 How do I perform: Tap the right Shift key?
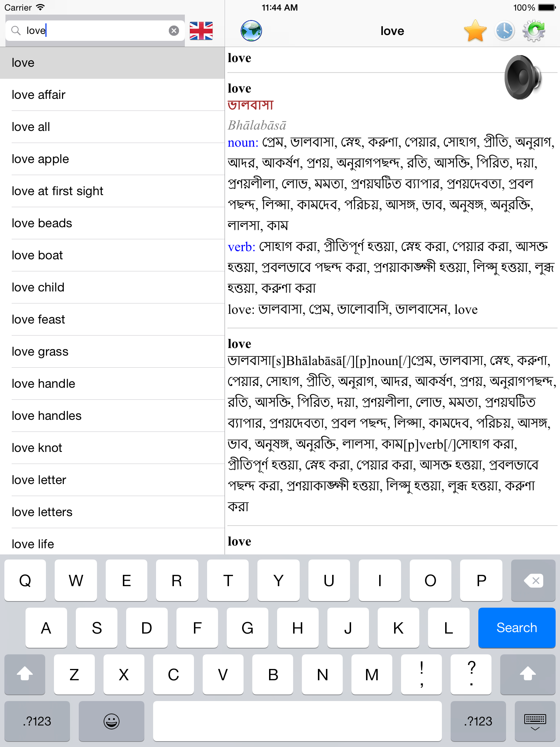click(x=528, y=674)
